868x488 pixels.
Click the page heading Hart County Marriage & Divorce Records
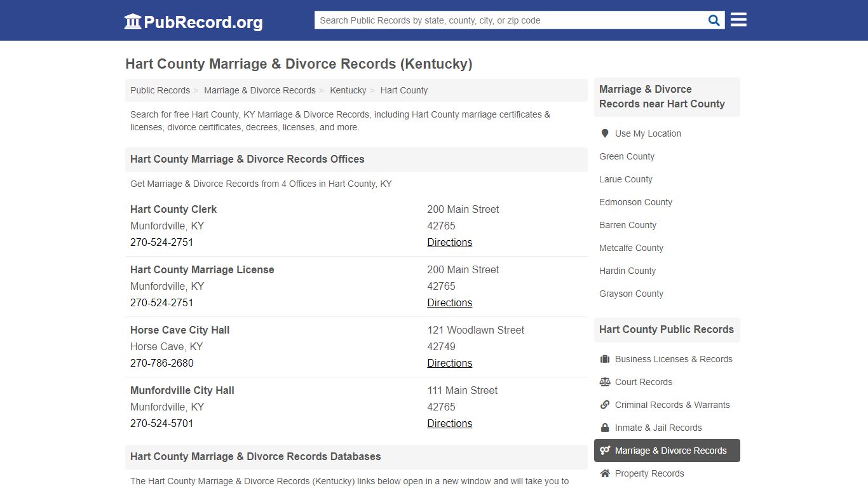coord(299,64)
